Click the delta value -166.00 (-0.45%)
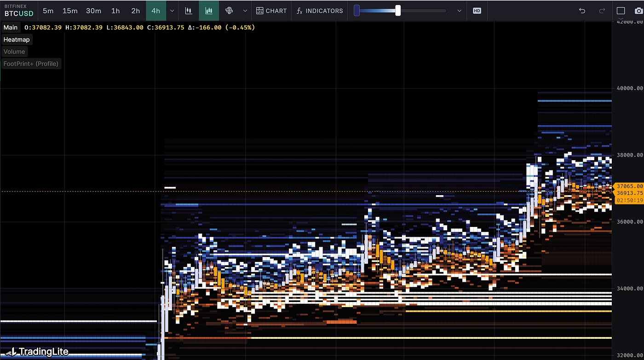 point(225,28)
